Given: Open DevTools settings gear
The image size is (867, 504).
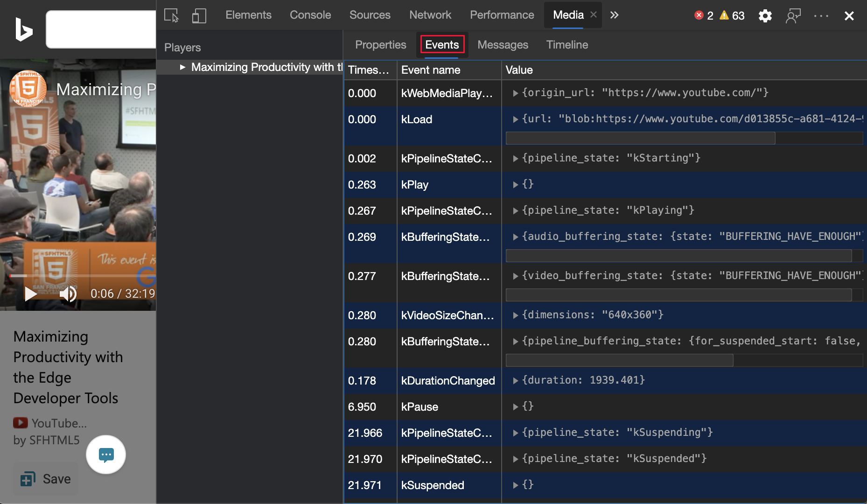Looking at the screenshot, I should [765, 16].
